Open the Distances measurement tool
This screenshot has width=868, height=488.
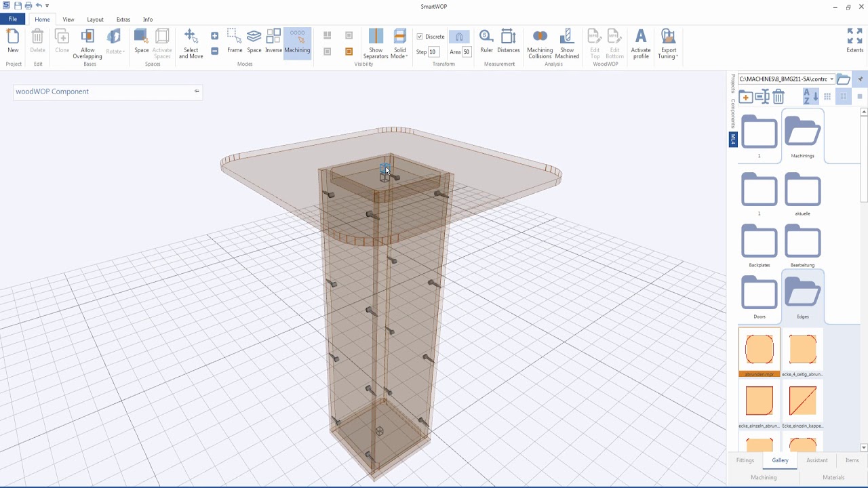tap(509, 41)
